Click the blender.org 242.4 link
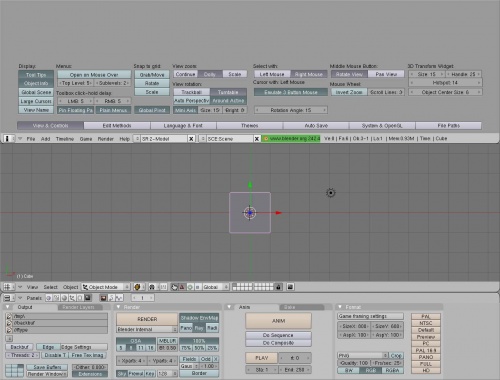The width and height of the screenshot is (500, 380). pos(291,138)
